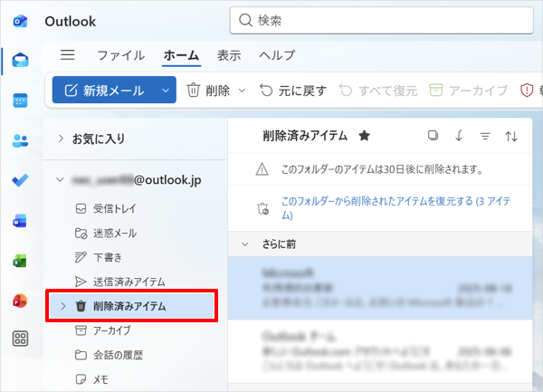Click the red shield report icon
The width and height of the screenshot is (543, 392).
[x=527, y=91]
